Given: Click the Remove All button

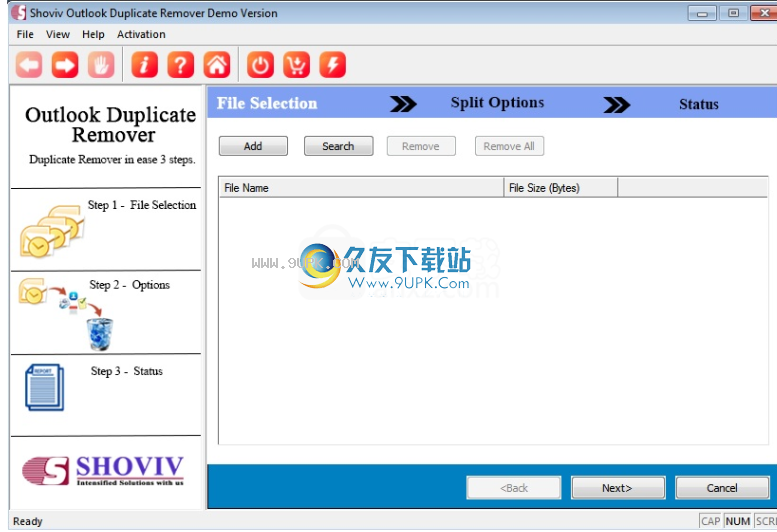Looking at the screenshot, I should point(509,146).
